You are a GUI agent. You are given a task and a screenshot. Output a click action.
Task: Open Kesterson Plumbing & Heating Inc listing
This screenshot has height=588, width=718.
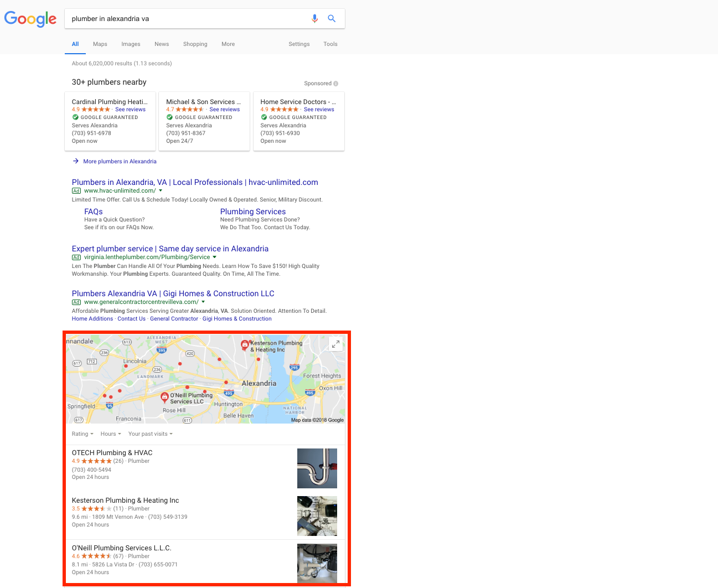(x=125, y=501)
